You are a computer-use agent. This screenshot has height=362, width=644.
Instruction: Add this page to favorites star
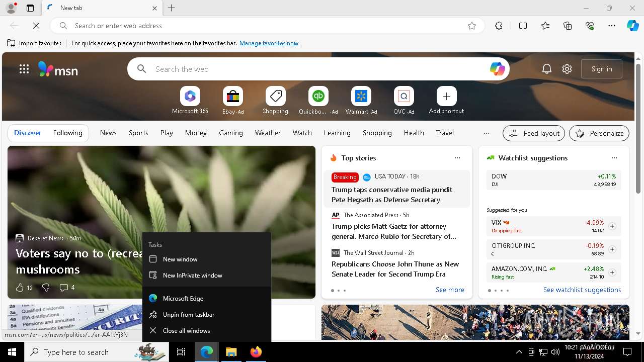pyautogui.click(x=472, y=26)
